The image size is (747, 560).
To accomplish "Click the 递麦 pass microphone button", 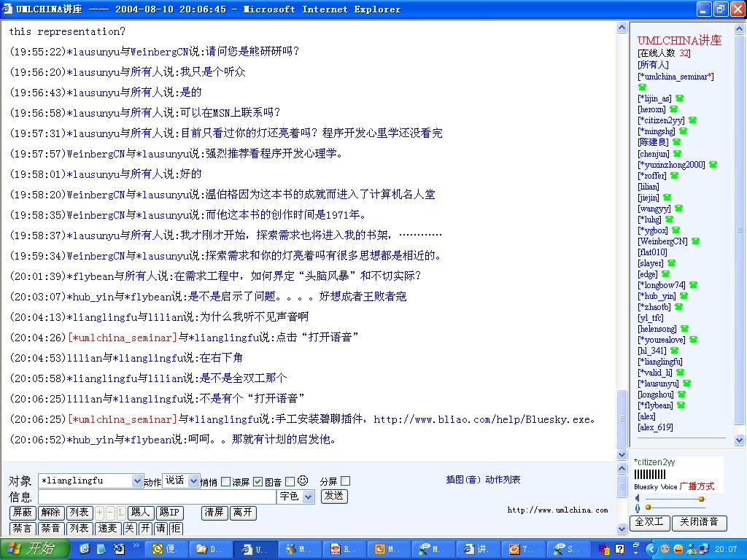I will point(108,528).
